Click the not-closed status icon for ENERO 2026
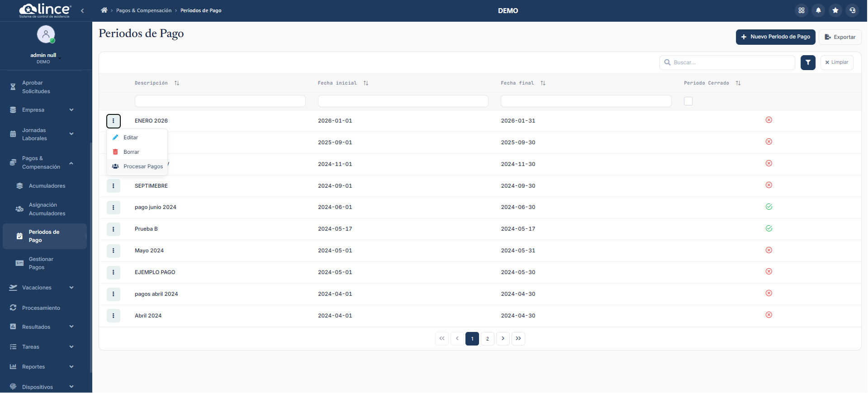The image size is (868, 393). [x=768, y=120]
